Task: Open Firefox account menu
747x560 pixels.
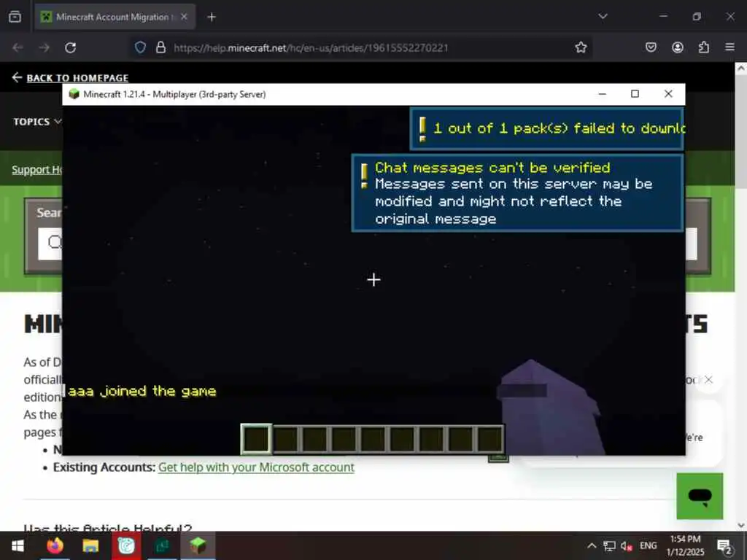Action: pyautogui.click(x=678, y=47)
